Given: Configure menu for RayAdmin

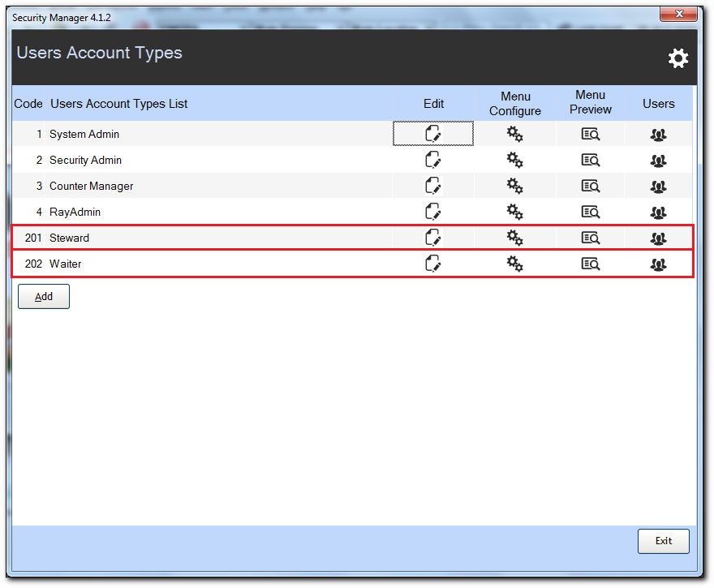Looking at the screenshot, I should (515, 212).
